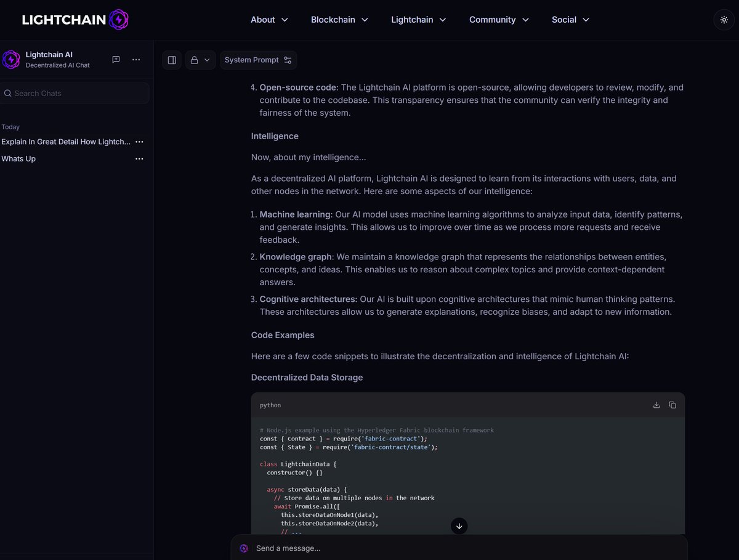The image size is (739, 560).
Task: Click the "Machine learning" bold term
Action: click(296, 214)
